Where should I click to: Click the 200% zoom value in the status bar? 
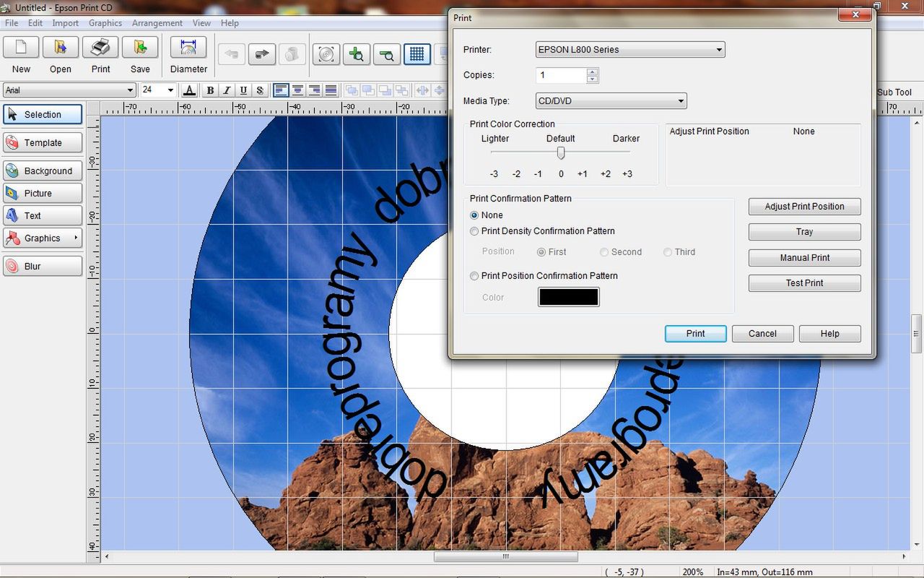(692, 572)
